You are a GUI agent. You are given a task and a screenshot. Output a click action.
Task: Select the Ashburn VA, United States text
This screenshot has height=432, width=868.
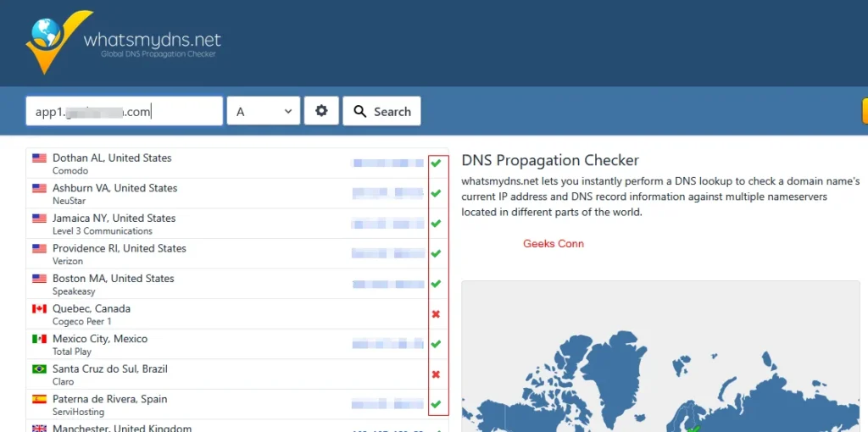pos(114,188)
